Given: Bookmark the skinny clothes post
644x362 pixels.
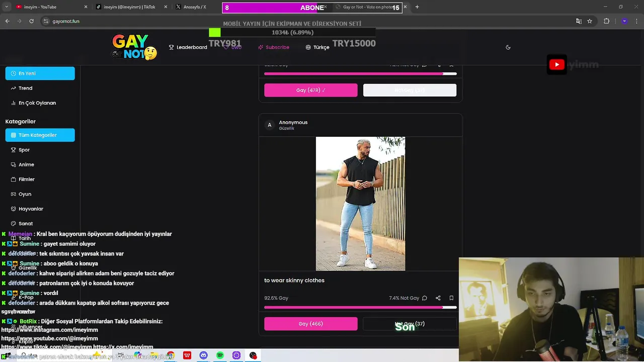Looking at the screenshot, I should tap(451, 298).
